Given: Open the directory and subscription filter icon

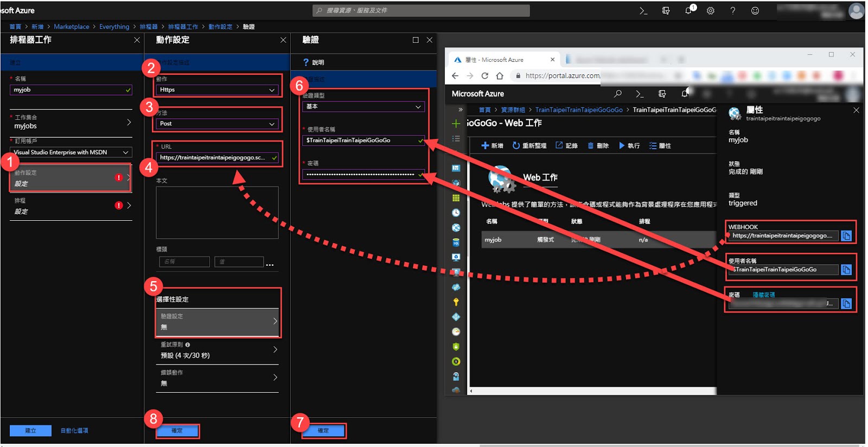Looking at the screenshot, I should point(666,10).
